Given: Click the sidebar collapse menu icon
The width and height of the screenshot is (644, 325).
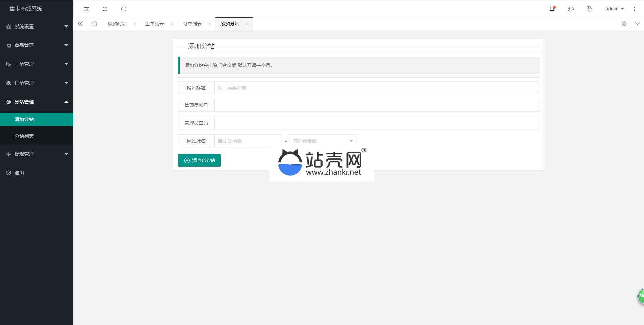Looking at the screenshot, I should (x=86, y=9).
